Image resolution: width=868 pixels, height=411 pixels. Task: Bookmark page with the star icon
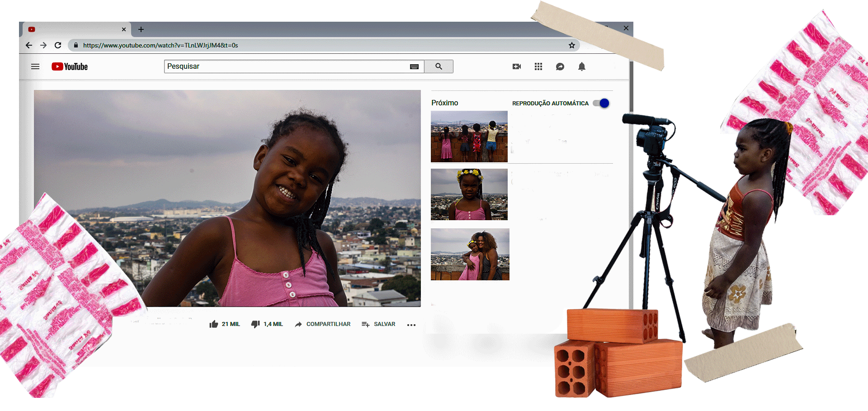pos(572,45)
